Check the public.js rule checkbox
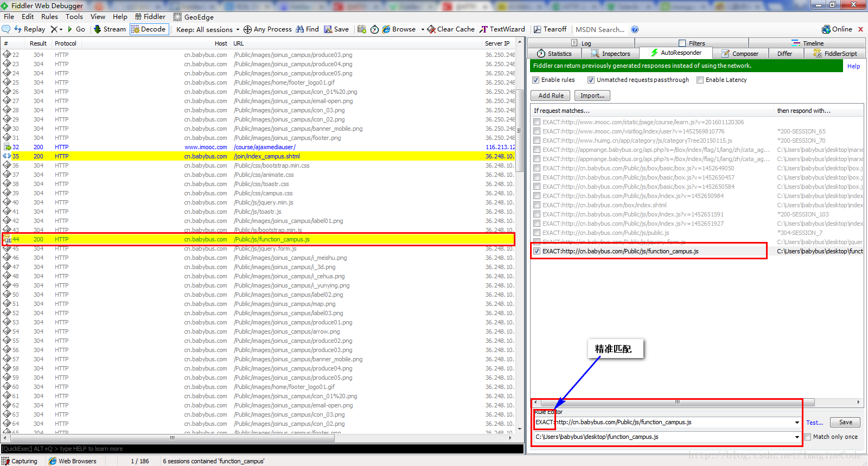The image size is (868, 466). click(x=537, y=233)
